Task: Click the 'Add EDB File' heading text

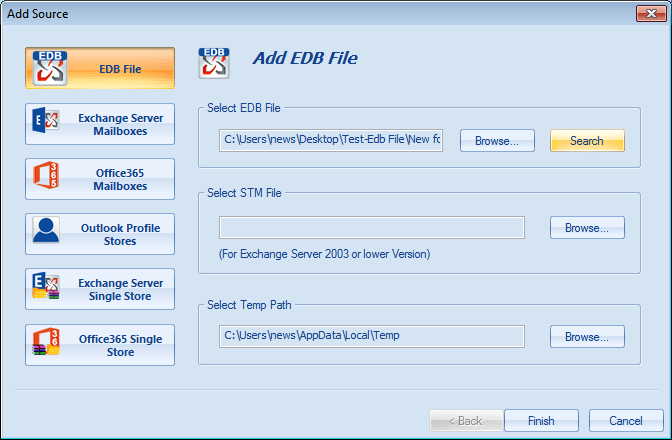Action: click(x=305, y=58)
